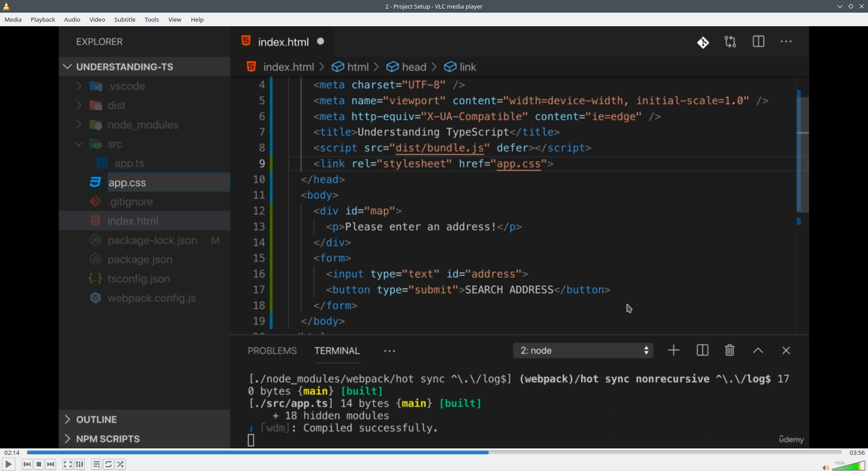This screenshot has height=471, width=868.
Task: Expand the .vscode folder
Action: pos(145,86)
